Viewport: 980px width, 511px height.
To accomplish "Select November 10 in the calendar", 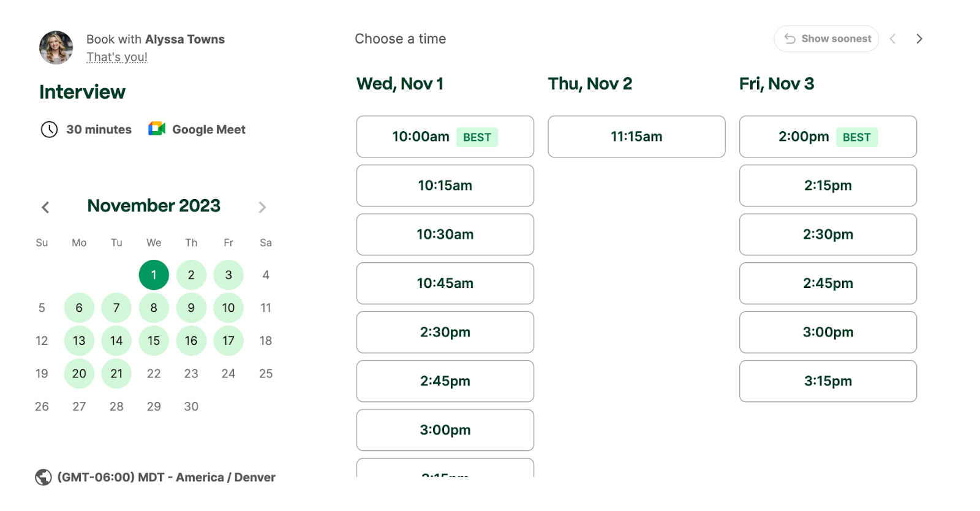I will point(228,308).
